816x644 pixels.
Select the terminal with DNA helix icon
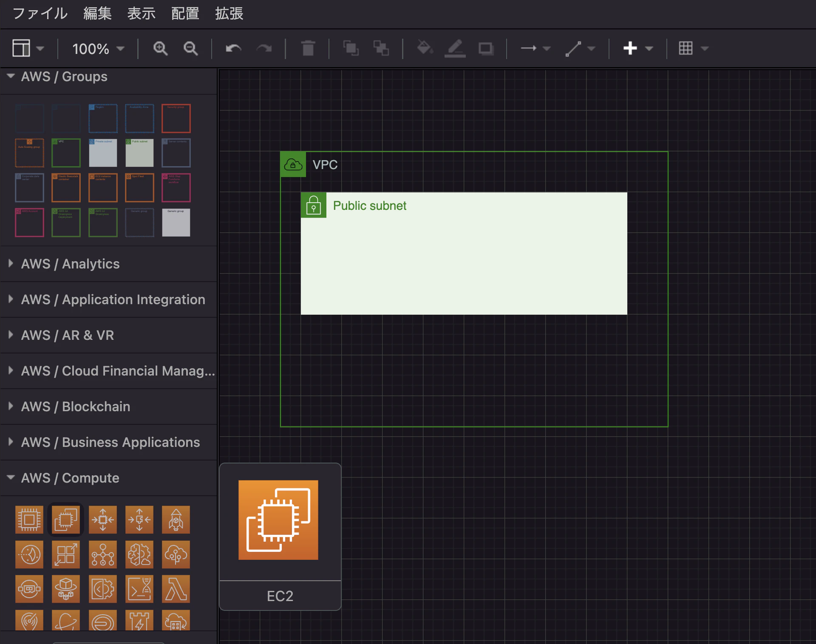(x=139, y=589)
